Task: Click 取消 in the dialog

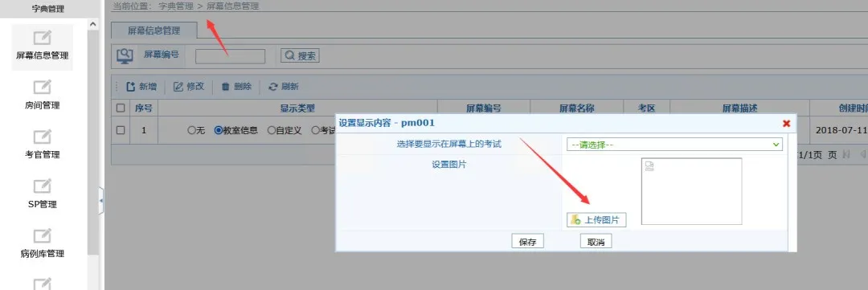Action: 596,242
